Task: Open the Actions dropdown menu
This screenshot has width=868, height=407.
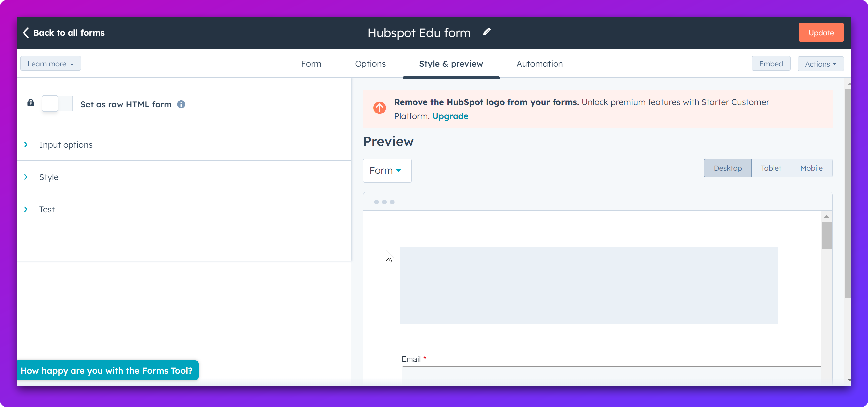Action: pyautogui.click(x=820, y=64)
